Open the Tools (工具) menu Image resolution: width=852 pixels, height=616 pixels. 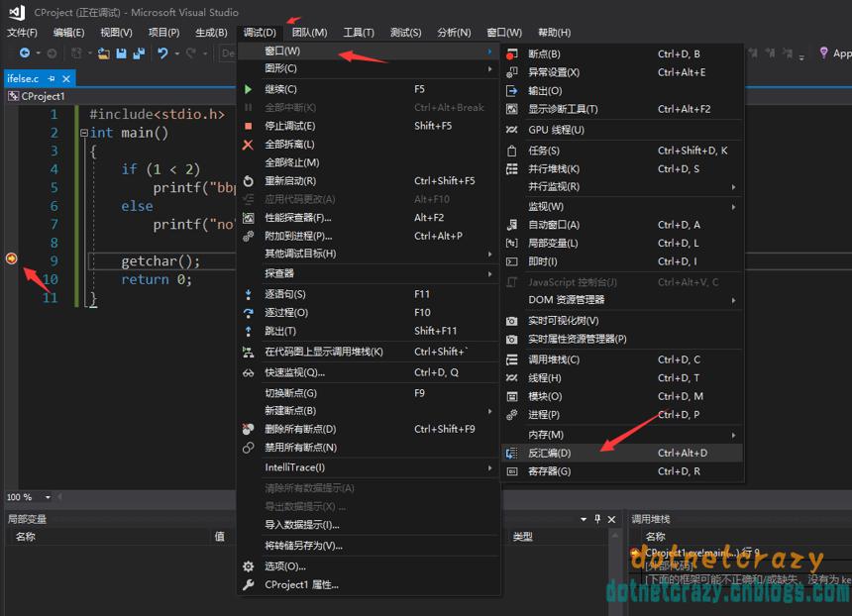pyautogui.click(x=359, y=33)
